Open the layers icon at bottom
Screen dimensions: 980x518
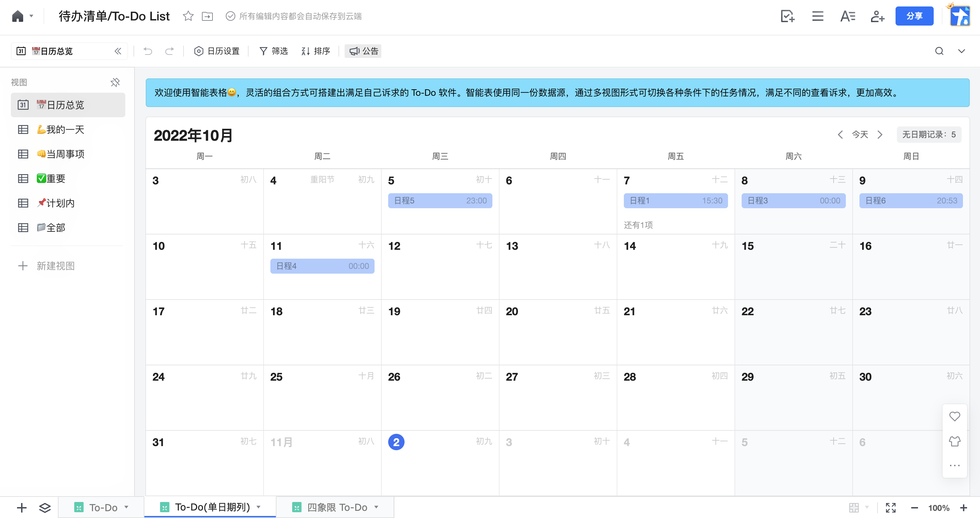click(45, 507)
